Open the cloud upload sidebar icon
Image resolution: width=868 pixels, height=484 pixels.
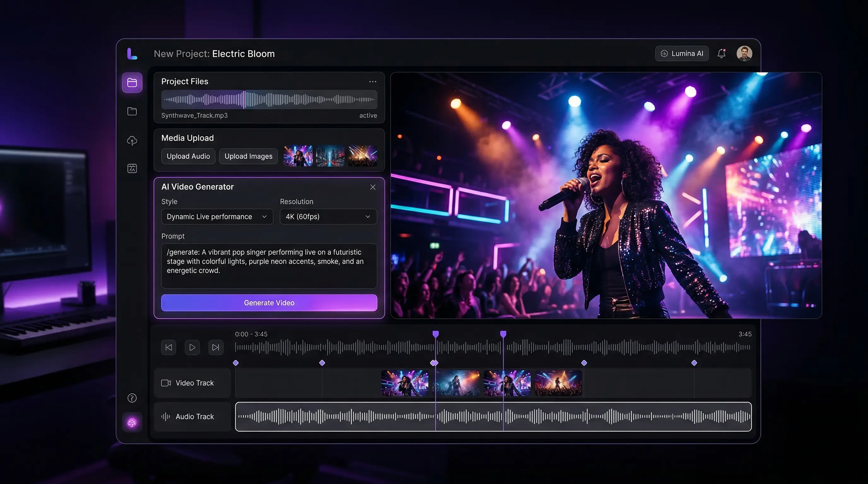coord(132,140)
